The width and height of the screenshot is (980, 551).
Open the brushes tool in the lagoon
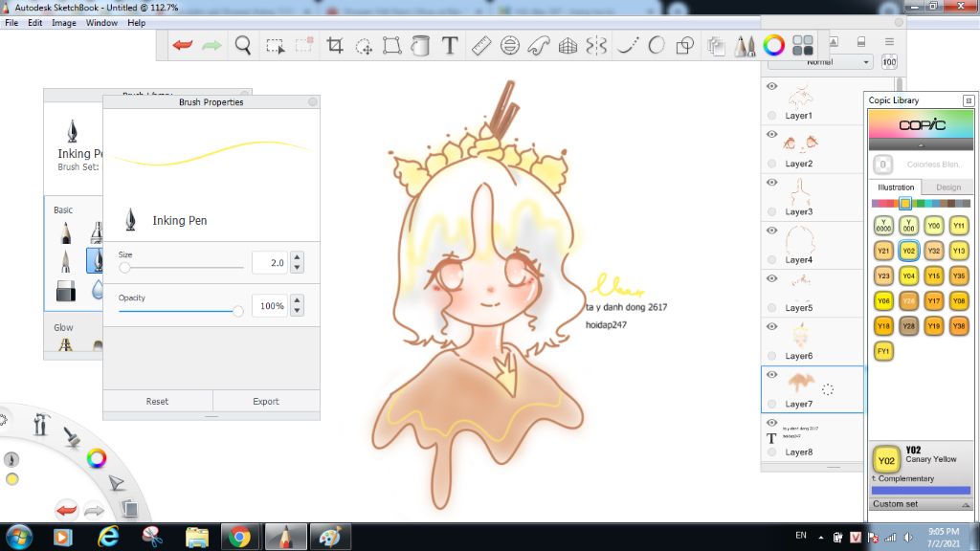click(72, 436)
